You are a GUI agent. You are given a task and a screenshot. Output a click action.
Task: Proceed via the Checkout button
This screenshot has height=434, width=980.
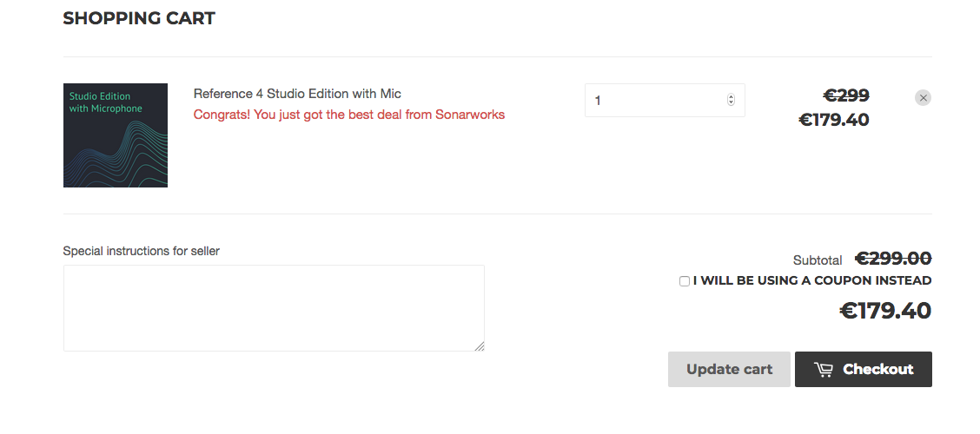click(x=863, y=369)
